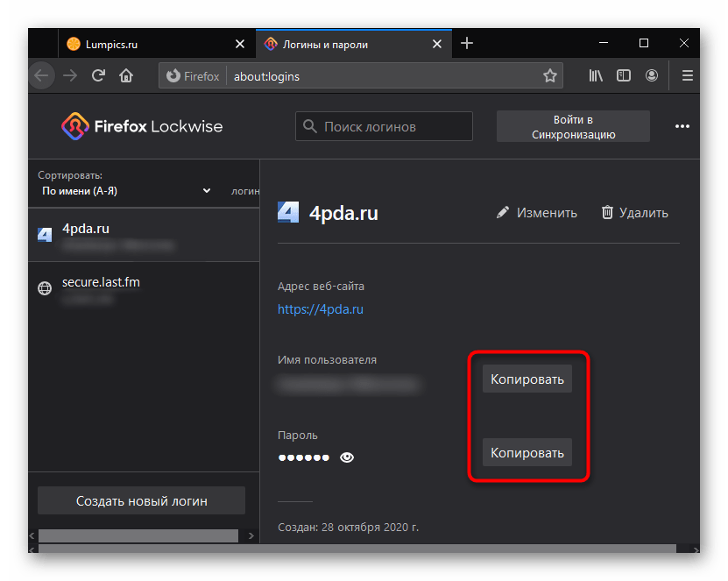Click the Удалить delete button
This screenshot has width=728, height=581.
[x=634, y=213]
